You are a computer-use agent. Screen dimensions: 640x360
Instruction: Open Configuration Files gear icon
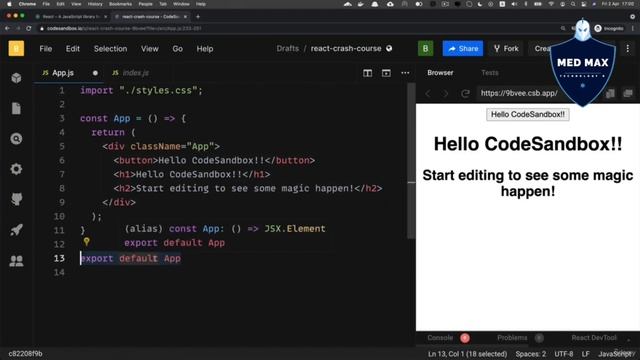[16, 169]
